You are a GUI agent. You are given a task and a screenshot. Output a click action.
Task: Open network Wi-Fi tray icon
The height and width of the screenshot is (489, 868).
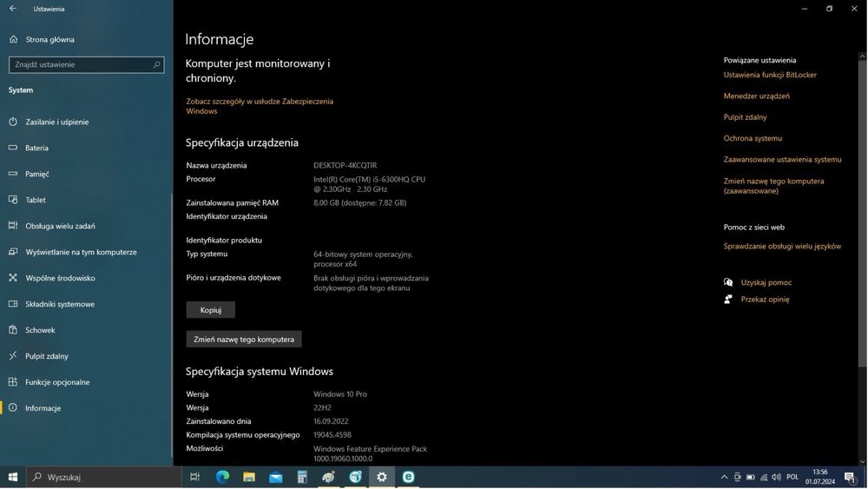click(764, 477)
